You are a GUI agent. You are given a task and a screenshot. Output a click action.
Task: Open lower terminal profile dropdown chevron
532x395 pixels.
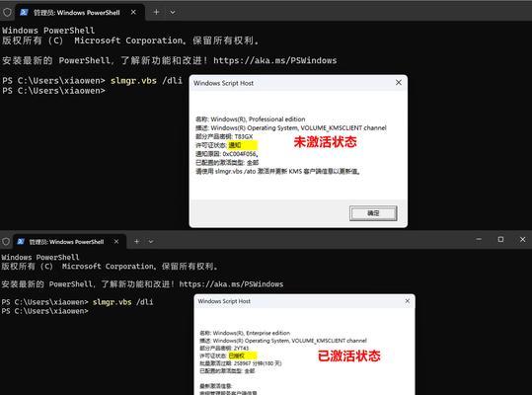click(151, 242)
